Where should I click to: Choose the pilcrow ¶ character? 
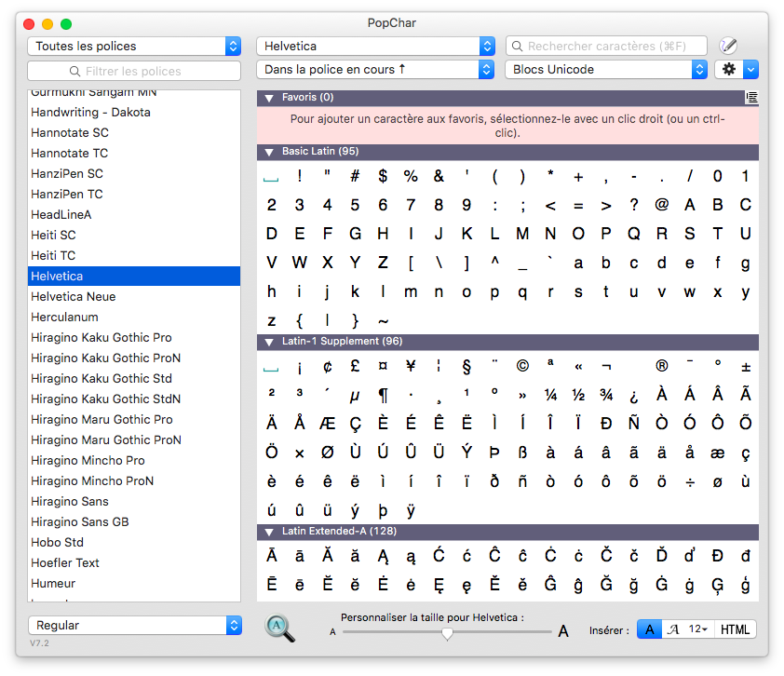point(383,396)
